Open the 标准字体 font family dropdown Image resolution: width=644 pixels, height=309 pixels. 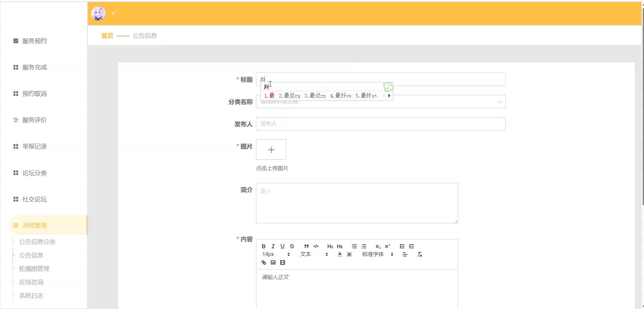click(377, 254)
